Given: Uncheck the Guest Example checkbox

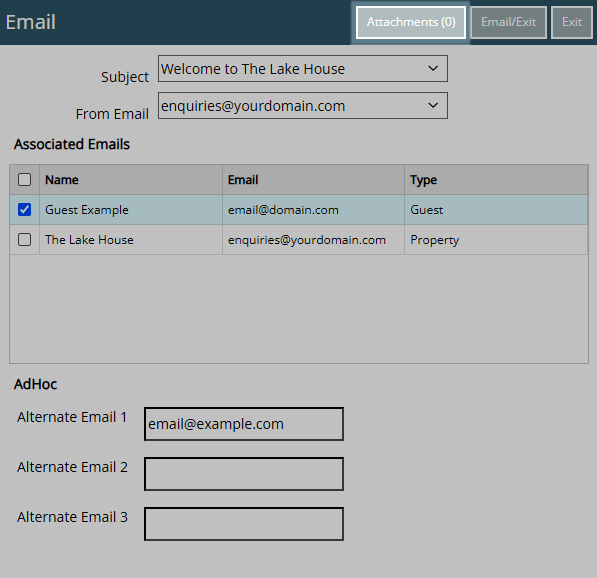Looking at the screenshot, I should point(24,209).
